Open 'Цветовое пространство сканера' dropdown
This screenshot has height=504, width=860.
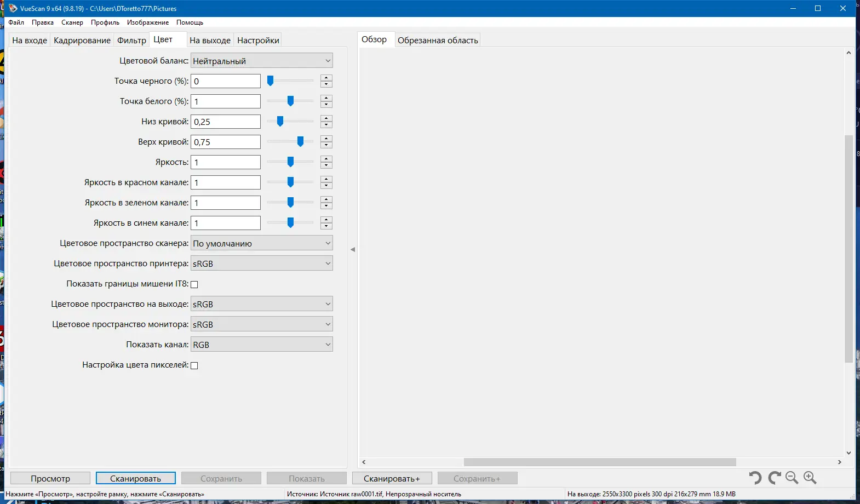click(x=262, y=243)
